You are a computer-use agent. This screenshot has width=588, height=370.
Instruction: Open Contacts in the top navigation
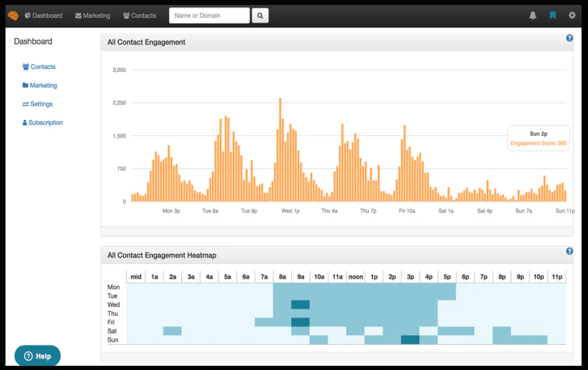(140, 15)
